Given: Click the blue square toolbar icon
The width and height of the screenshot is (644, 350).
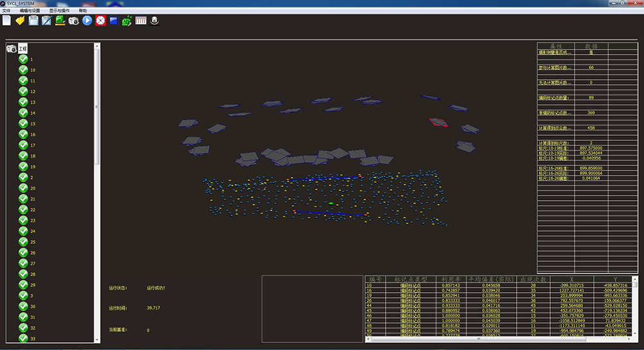Looking at the screenshot, I should click(x=113, y=21).
